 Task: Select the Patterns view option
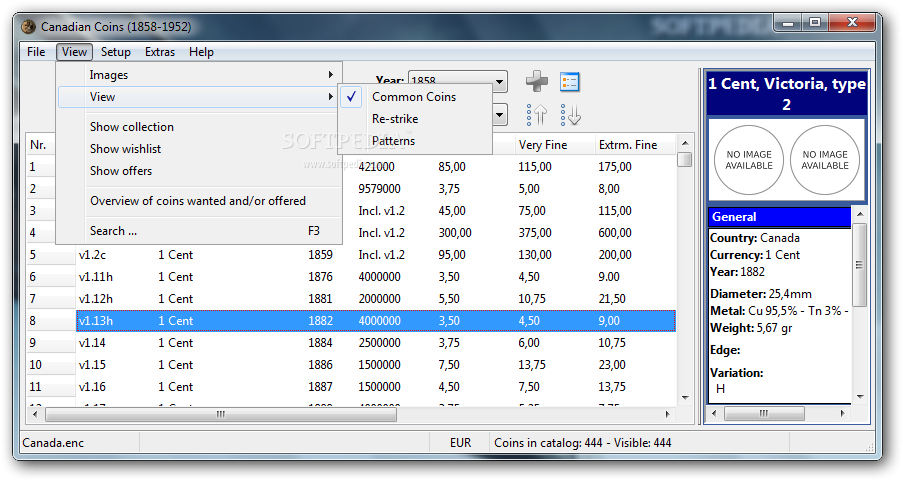415,141
